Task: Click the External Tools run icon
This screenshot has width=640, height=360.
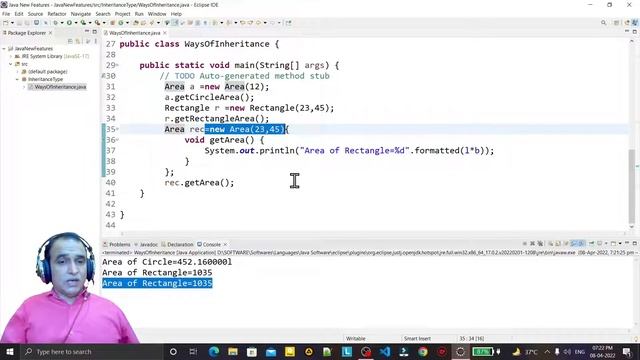Action: [98, 23]
